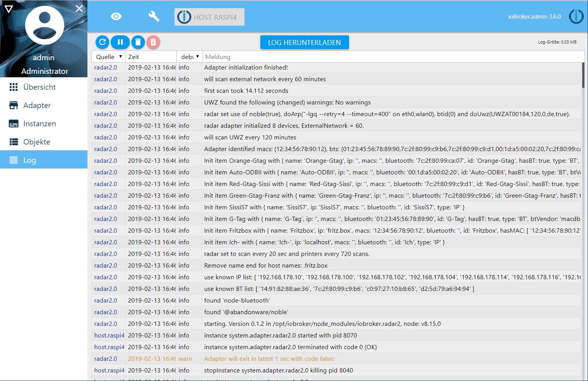Open the debug log level dropdown
Viewport: 588px width, 381px height.
click(190, 57)
